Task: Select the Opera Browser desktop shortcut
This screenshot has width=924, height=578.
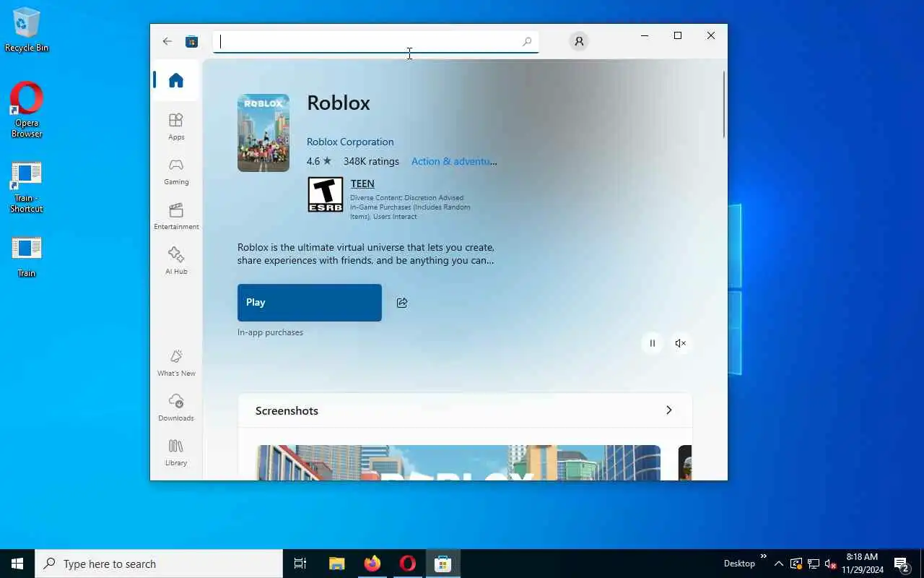Action: pyautogui.click(x=27, y=110)
